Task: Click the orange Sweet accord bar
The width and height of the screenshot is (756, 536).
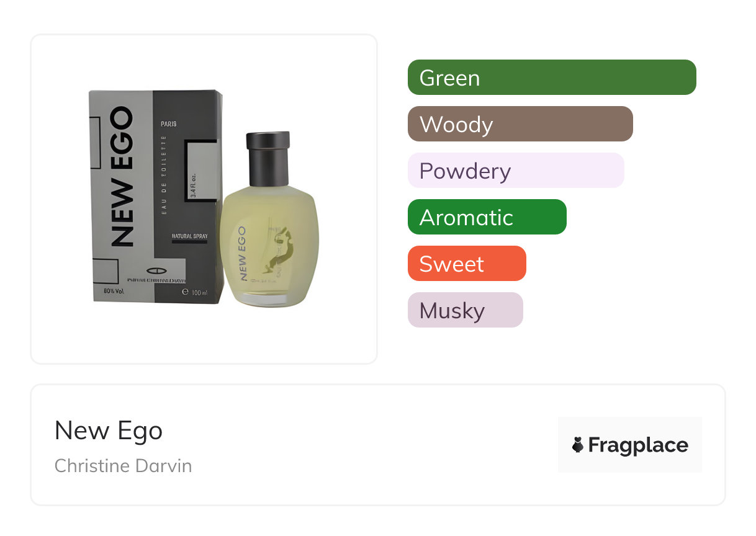Action: pyautogui.click(x=467, y=264)
